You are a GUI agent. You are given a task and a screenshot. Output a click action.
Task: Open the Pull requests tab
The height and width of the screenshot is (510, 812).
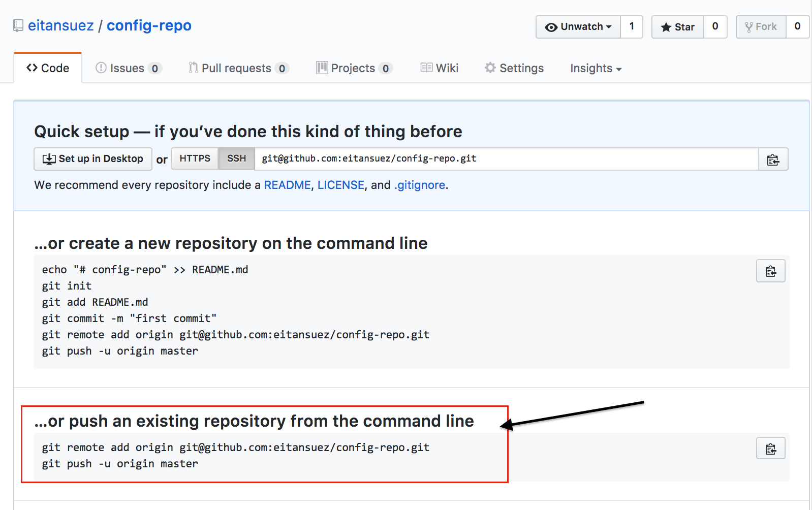click(x=238, y=68)
